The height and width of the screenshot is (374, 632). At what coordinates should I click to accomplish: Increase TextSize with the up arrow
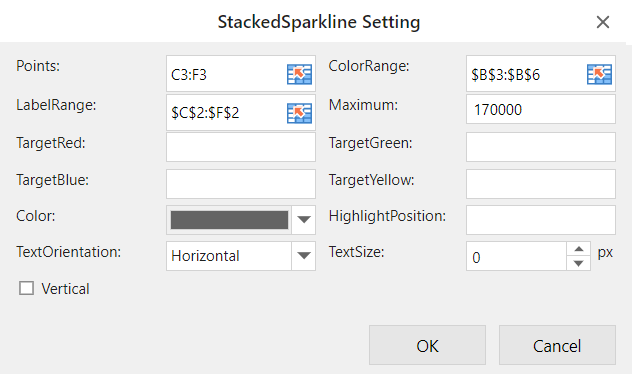point(578,249)
